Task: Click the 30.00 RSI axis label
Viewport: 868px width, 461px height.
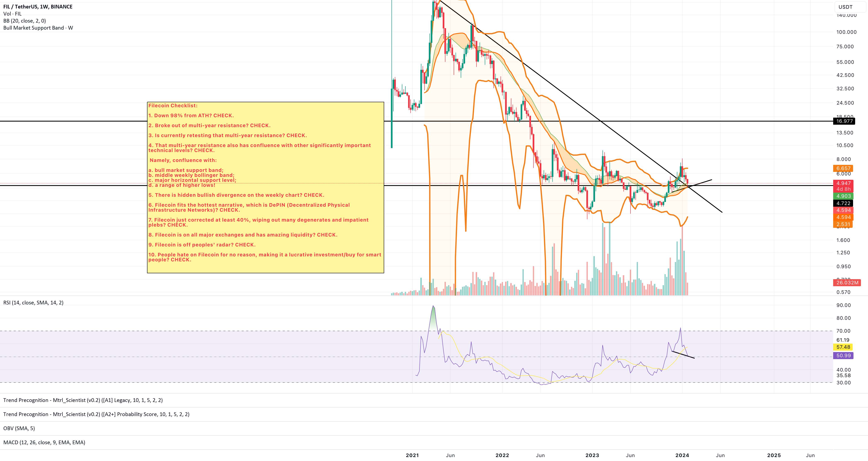Action: [843, 383]
